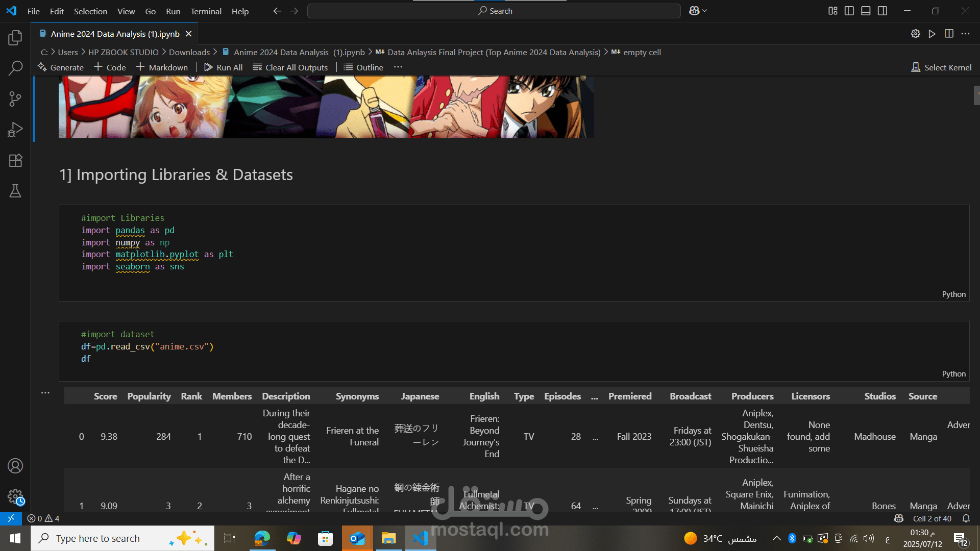Open More Actions in editor title bar
The image size is (980, 551).
click(x=965, y=34)
